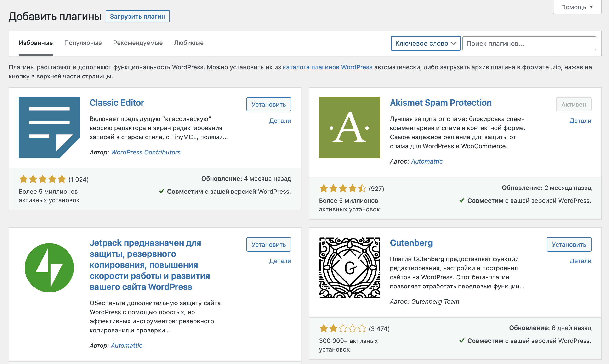This screenshot has width=609, height=364.
Task: Click the Akismet green A logo
Action: [x=349, y=127]
